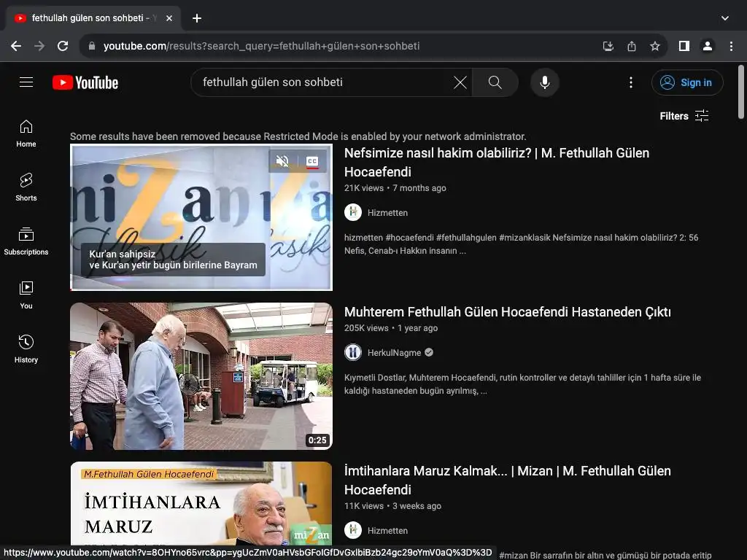View site information lock icon
The width and height of the screenshot is (747, 560).
pos(92,46)
